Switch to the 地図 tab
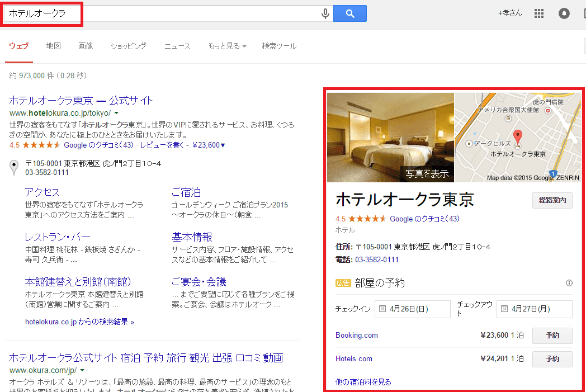 coord(54,46)
